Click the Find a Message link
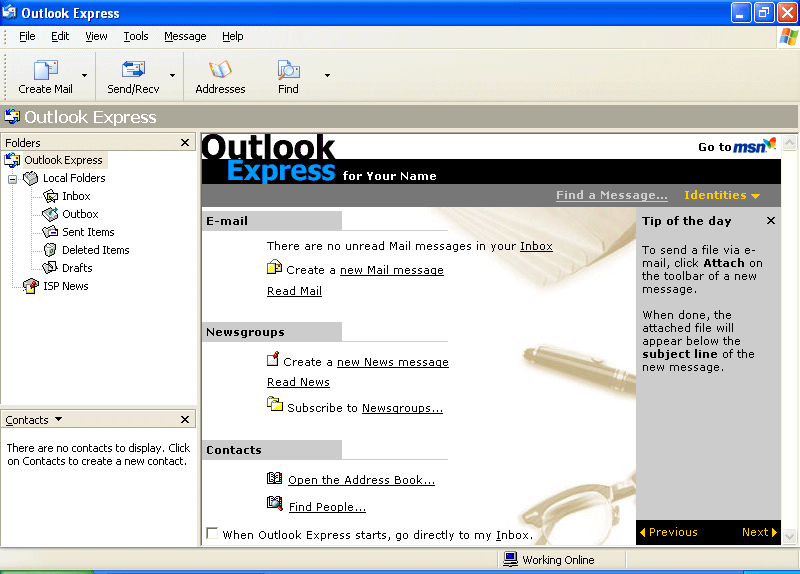The height and width of the screenshot is (574, 800). pos(612,195)
